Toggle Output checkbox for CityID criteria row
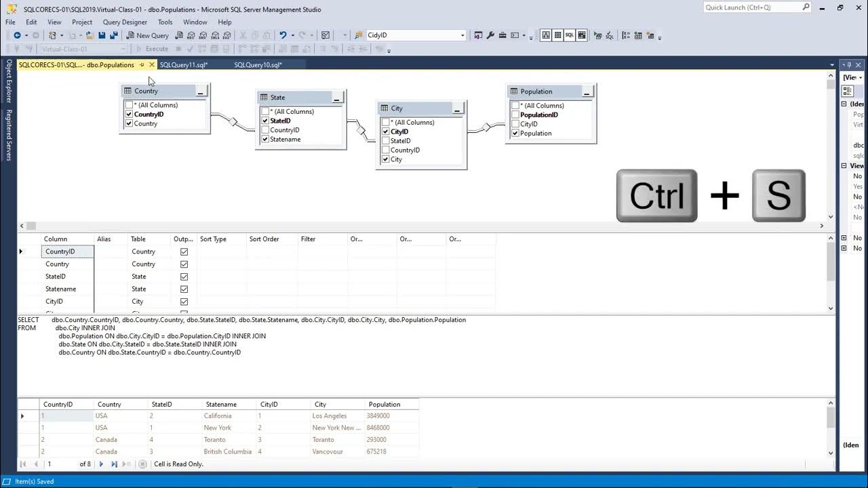This screenshot has width=868, height=488. pyautogui.click(x=184, y=302)
